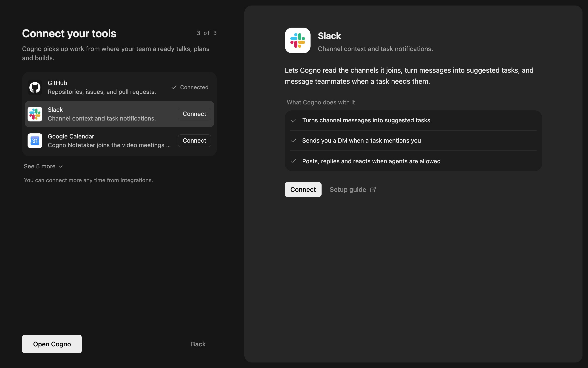Click the Lets Cogno read the channels paragraph
Screen dimensions: 588x368
pos(409,76)
